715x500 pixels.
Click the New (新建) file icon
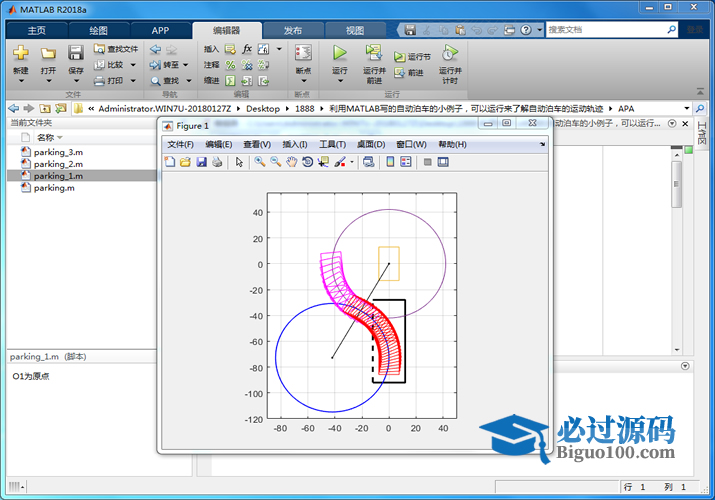click(21, 53)
